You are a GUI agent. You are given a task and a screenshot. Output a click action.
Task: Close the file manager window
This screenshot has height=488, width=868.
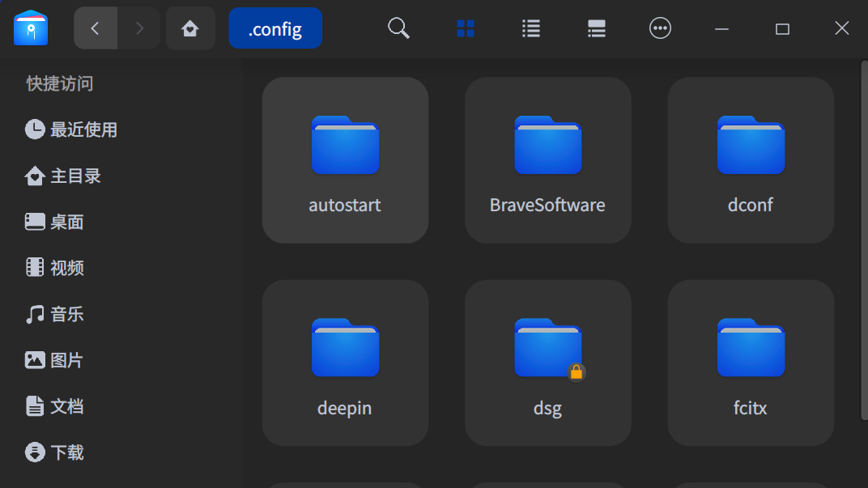[x=842, y=28]
